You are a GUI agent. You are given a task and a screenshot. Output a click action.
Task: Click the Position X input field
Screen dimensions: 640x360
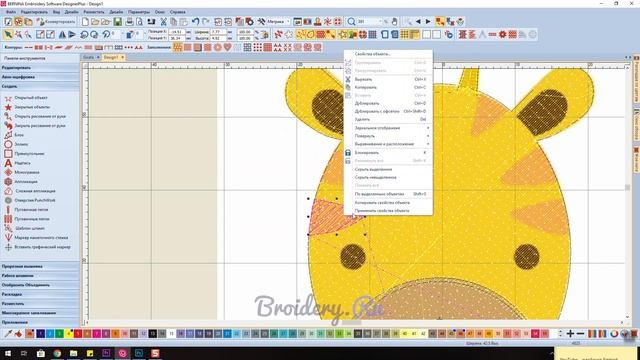pyautogui.click(x=177, y=31)
